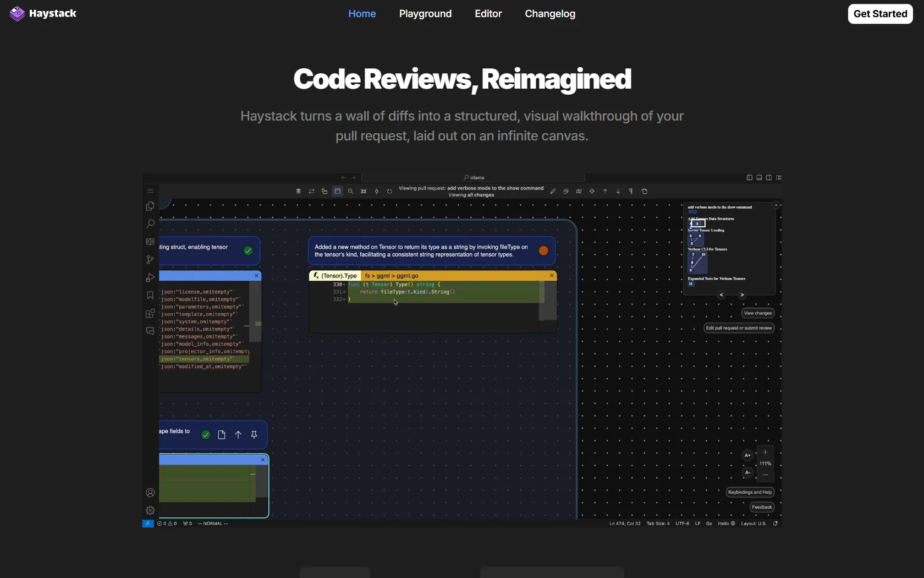Image resolution: width=924 pixels, height=578 pixels.
Task: Open the Search magnifier icon in sidebar
Action: (150, 223)
